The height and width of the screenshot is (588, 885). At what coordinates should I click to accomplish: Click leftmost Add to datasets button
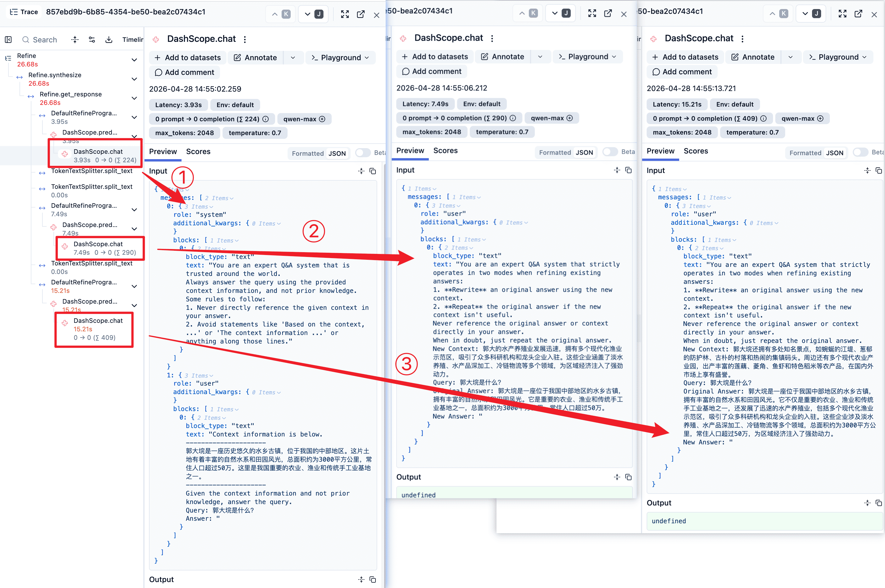coord(188,57)
